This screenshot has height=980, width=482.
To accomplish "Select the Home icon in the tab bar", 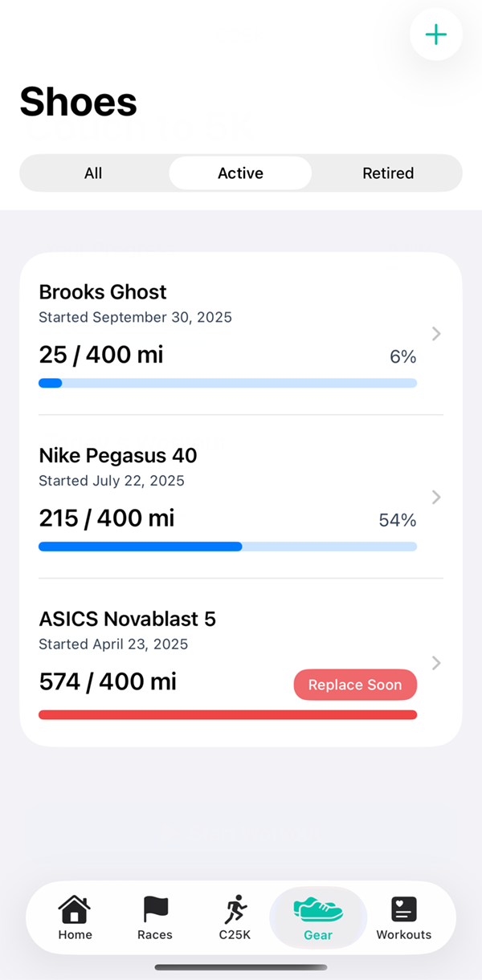I will 75,909.
